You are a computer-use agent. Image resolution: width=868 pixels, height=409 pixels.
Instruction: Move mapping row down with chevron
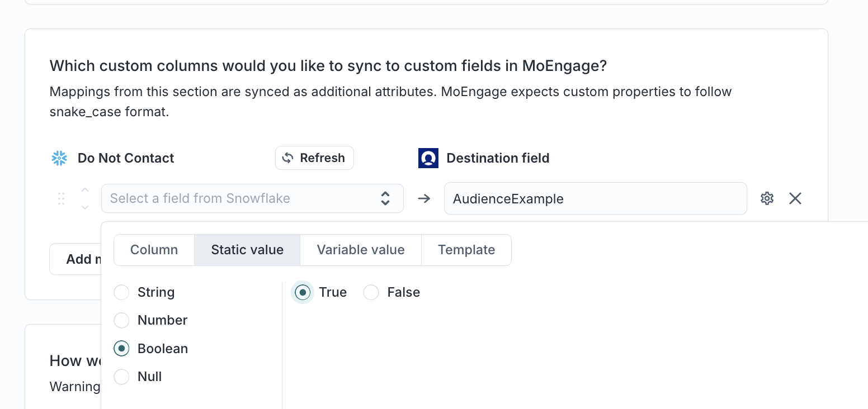85,207
